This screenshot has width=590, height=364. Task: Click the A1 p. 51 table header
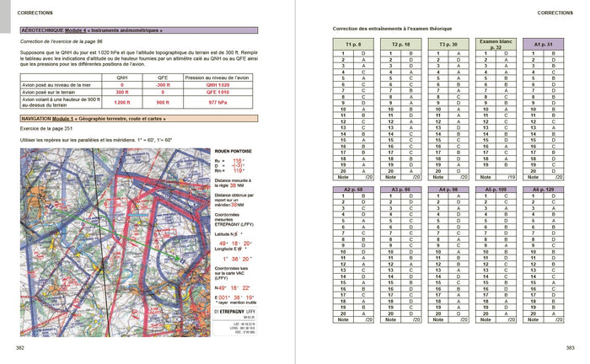click(544, 42)
